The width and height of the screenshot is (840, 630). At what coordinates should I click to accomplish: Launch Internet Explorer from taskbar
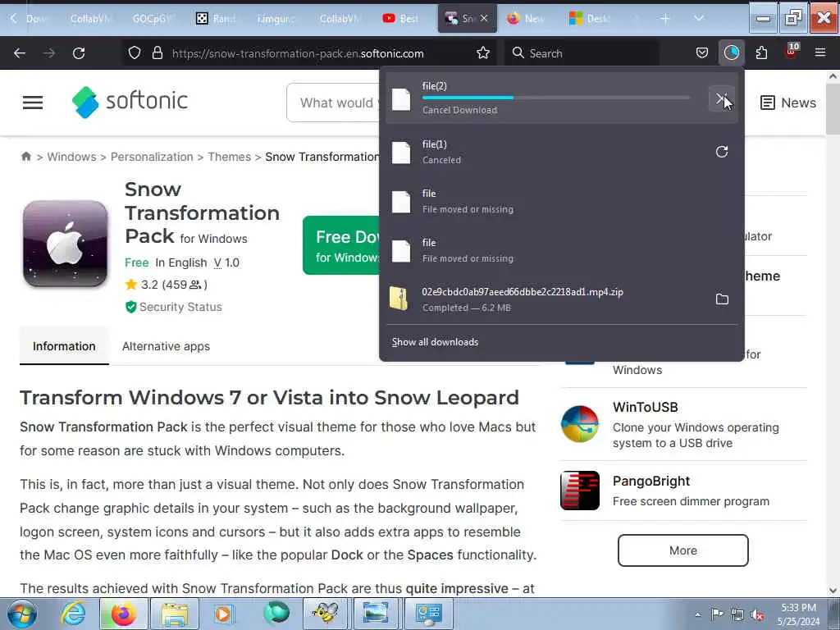(x=73, y=614)
